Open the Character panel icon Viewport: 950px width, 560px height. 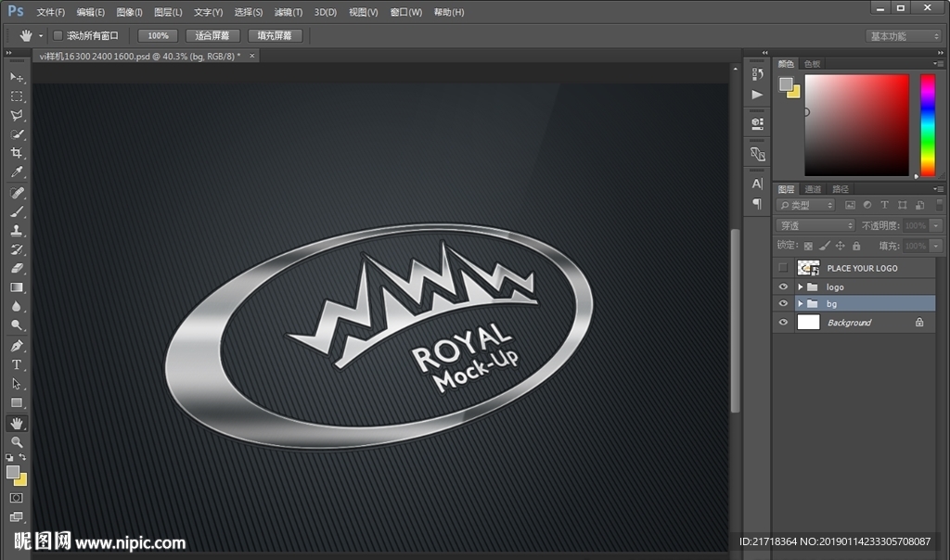point(757,184)
